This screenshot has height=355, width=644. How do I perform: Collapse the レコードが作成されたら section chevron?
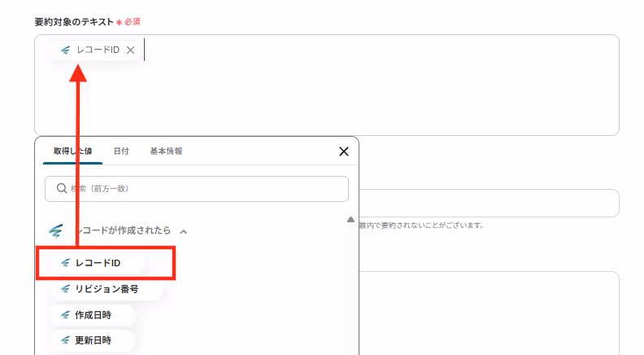184,231
